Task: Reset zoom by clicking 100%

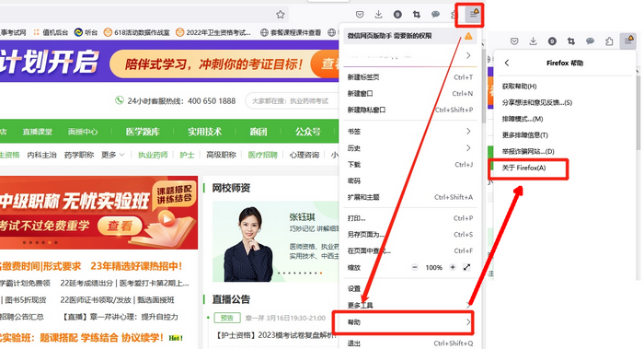Action: coord(433,268)
